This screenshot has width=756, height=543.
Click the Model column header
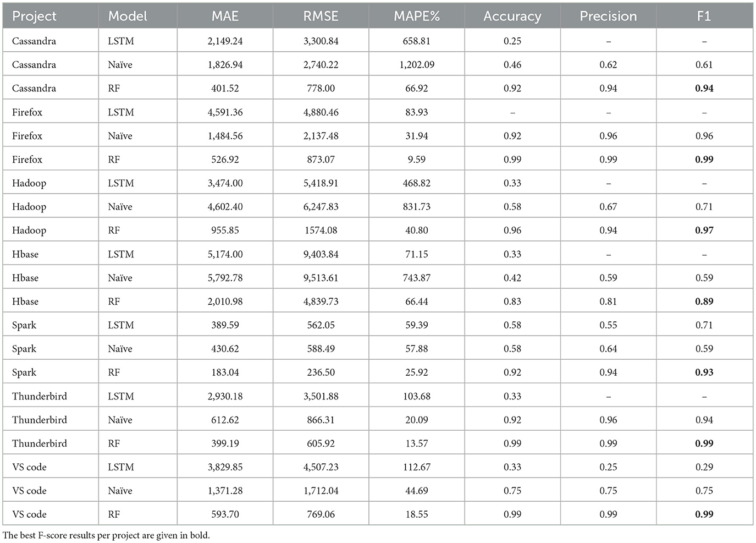pos(128,17)
